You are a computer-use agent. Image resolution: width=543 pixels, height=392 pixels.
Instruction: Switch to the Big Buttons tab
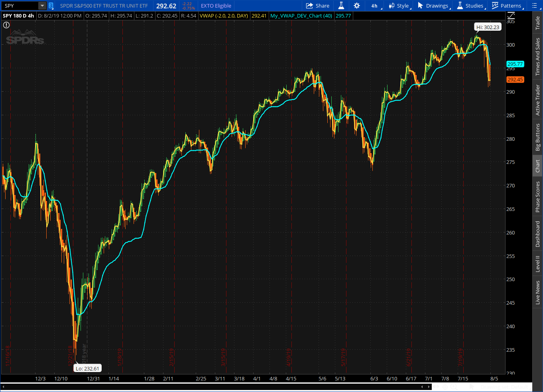[x=538, y=137]
